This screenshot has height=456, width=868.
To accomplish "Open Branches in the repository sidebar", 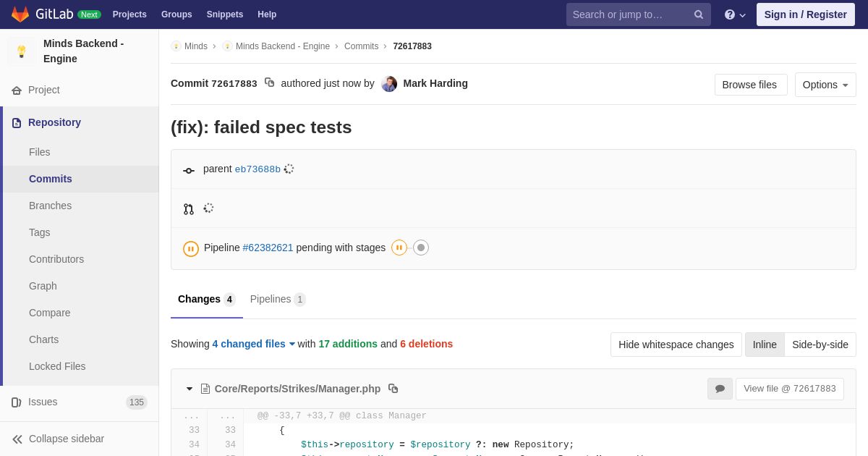I will click(x=50, y=206).
